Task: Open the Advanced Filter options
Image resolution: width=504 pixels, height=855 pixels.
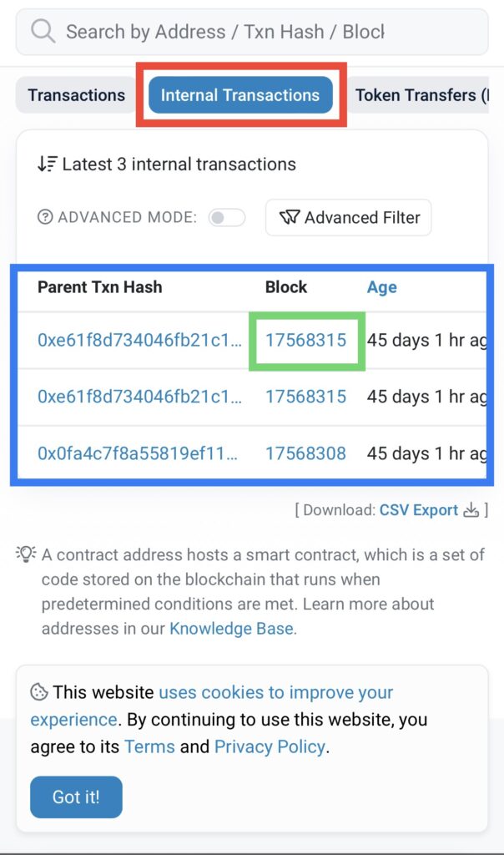Action: click(349, 218)
